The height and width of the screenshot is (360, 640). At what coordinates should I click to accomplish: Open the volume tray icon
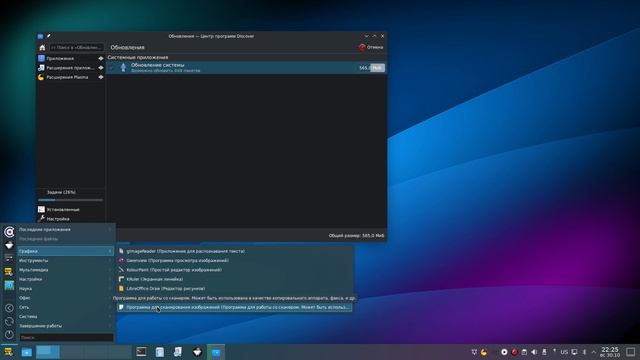tap(534, 352)
